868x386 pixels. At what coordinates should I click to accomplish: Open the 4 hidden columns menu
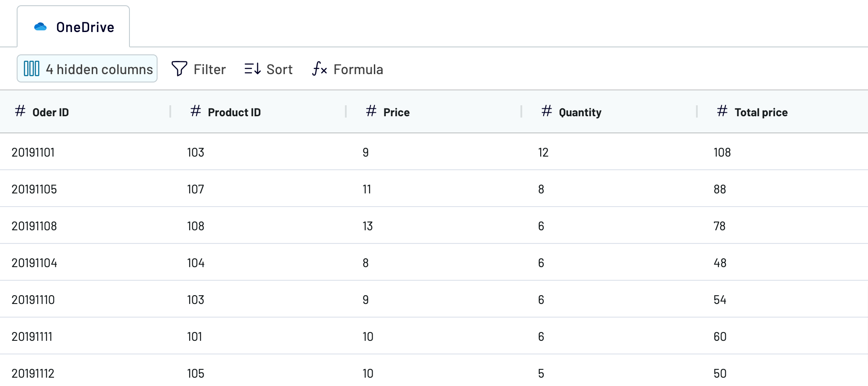click(87, 68)
